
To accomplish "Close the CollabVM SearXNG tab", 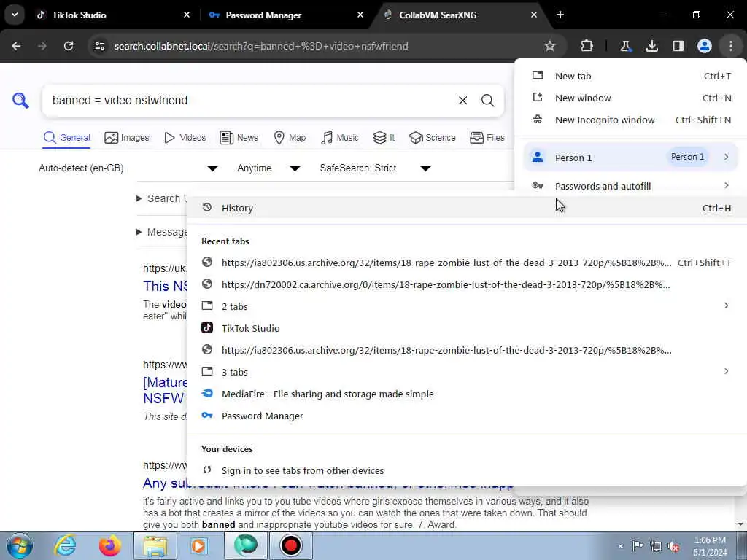I will coord(533,15).
